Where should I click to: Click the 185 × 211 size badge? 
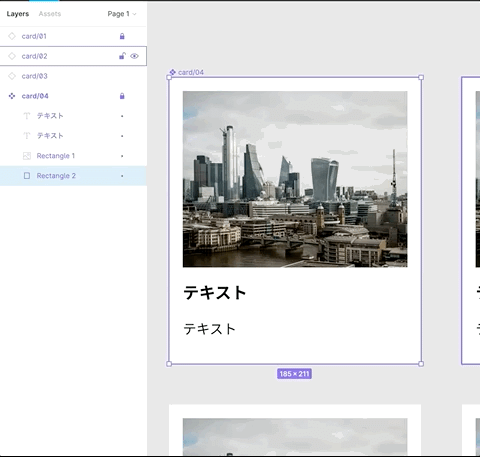tap(294, 374)
